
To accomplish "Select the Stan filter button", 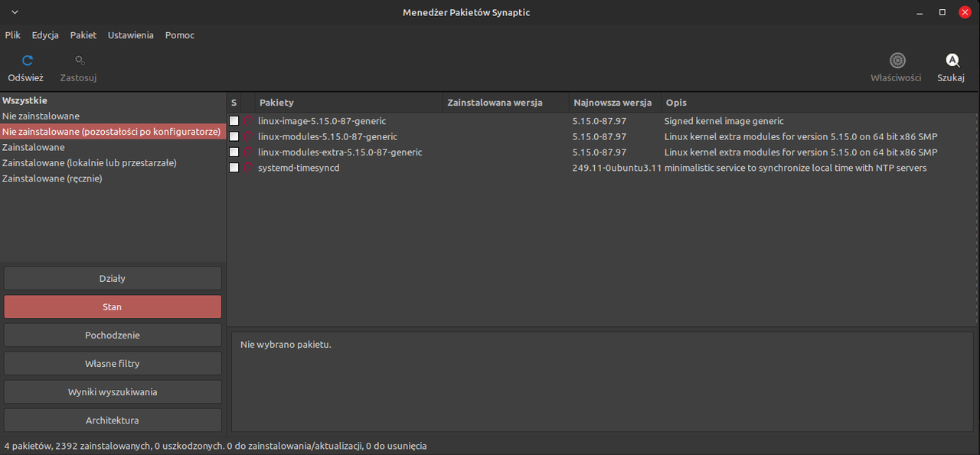I will [113, 306].
